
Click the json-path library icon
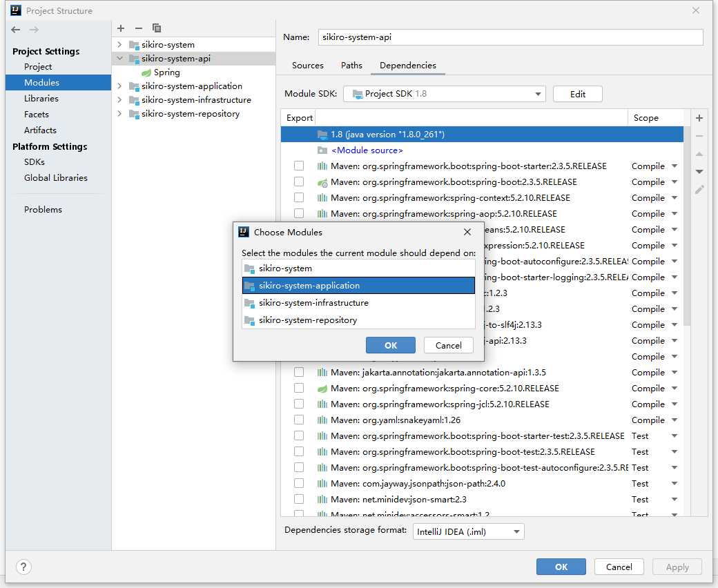tap(322, 484)
